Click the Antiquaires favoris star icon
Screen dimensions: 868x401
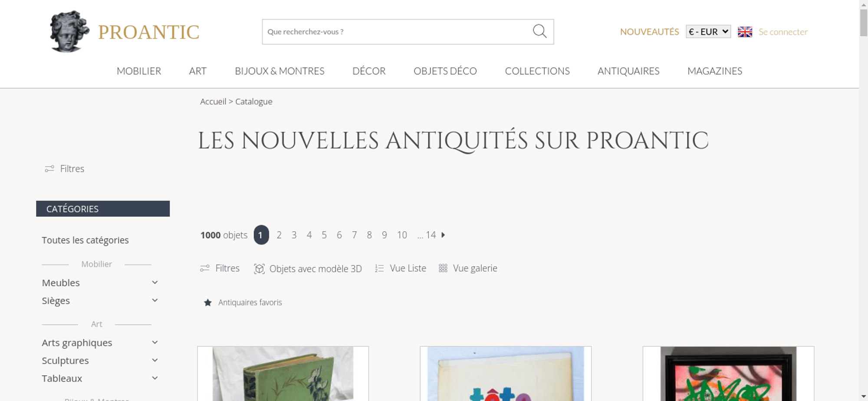point(208,302)
